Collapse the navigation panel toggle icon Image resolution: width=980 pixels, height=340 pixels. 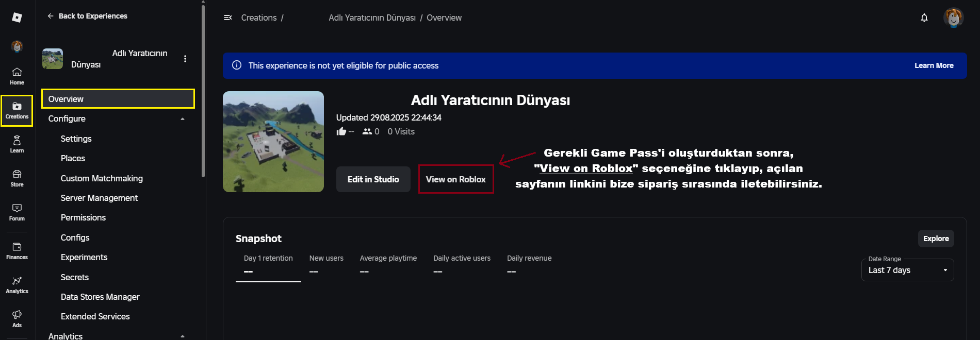(x=227, y=18)
